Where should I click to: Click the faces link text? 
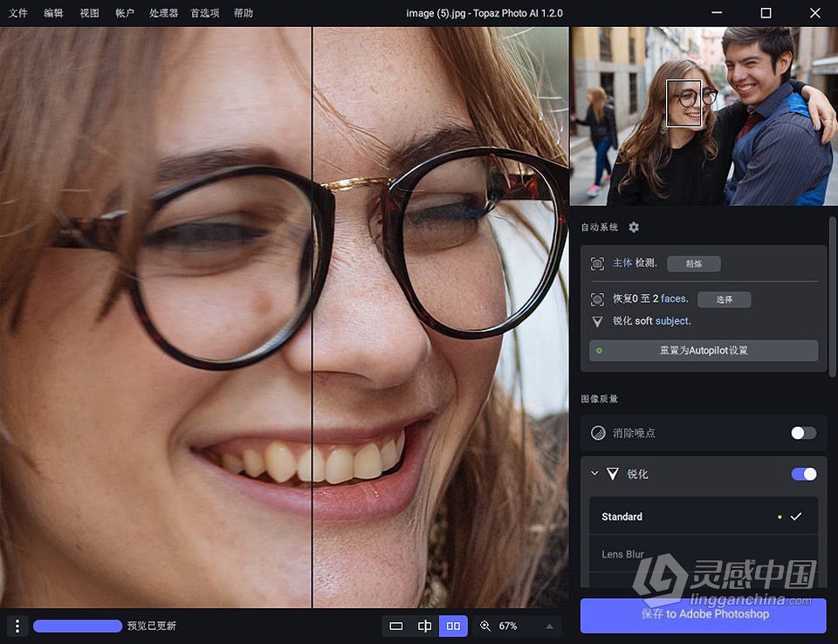pyautogui.click(x=675, y=298)
